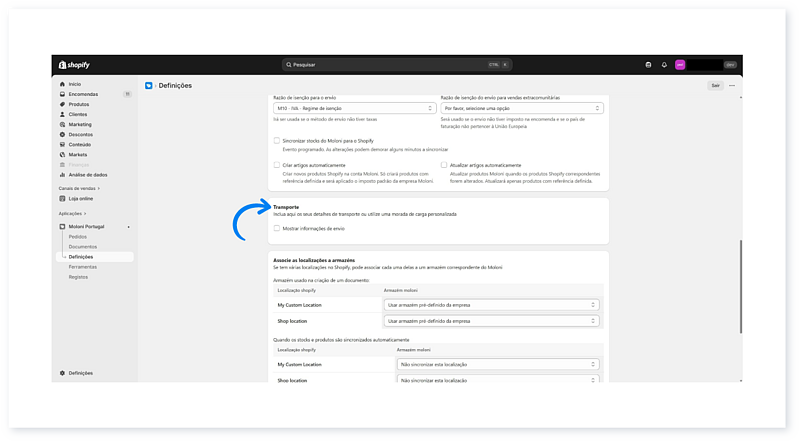Check Atualizar artigos automaticamente

(444, 164)
